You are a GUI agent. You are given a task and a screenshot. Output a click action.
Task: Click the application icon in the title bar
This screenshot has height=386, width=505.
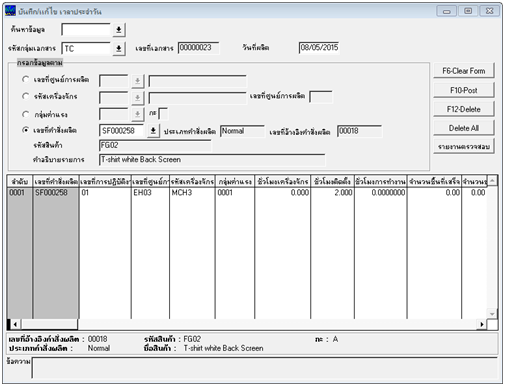(x=10, y=11)
